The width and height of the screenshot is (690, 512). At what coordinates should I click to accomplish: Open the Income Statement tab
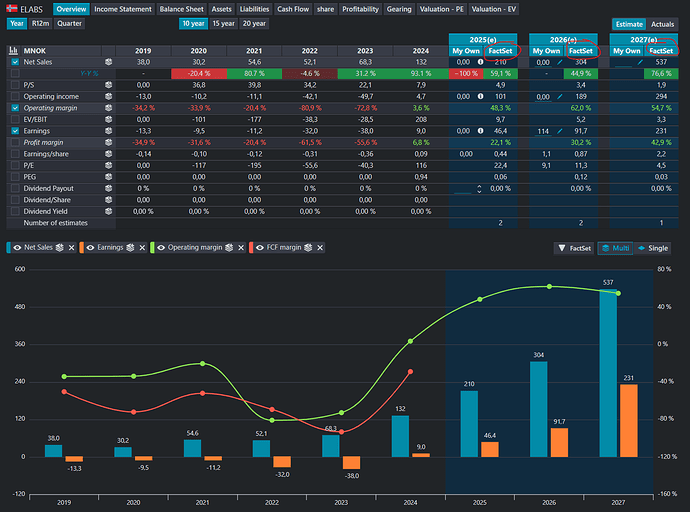point(123,9)
